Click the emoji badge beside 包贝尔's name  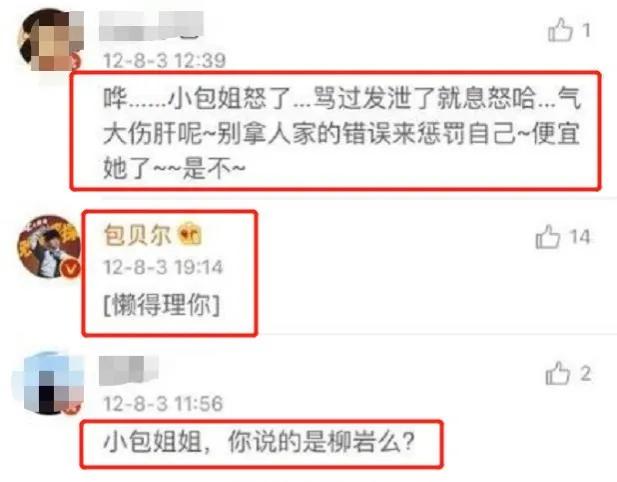tap(190, 234)
